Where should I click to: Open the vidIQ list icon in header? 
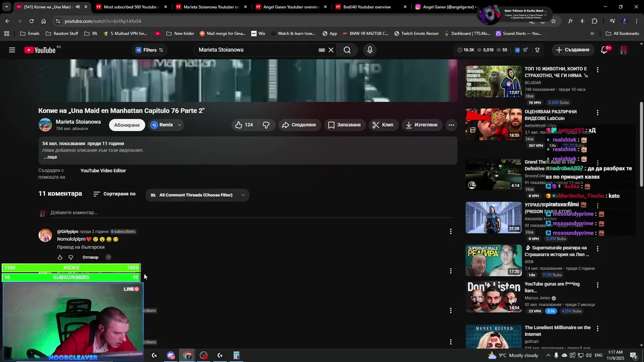[x=525, y=50]
